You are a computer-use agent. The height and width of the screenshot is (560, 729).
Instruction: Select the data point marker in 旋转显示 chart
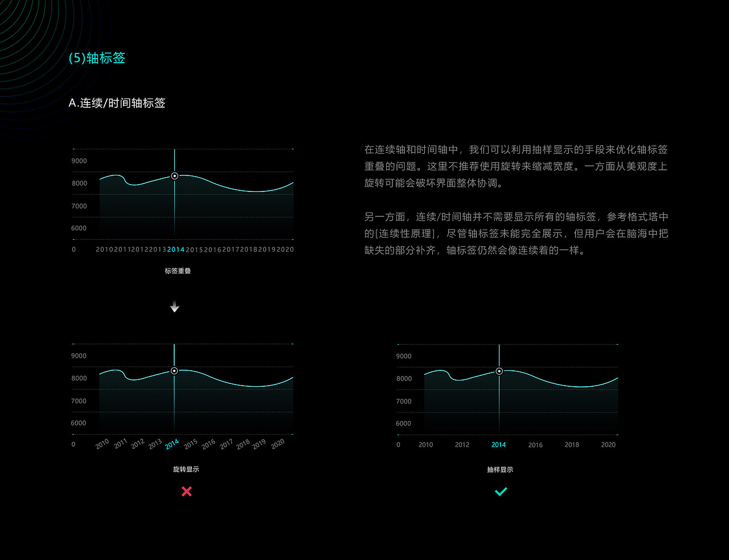[x=174, y=371]
